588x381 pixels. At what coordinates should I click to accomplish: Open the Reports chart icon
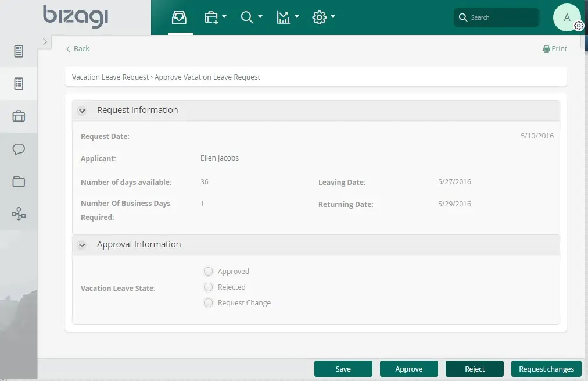tap(283, 17)
